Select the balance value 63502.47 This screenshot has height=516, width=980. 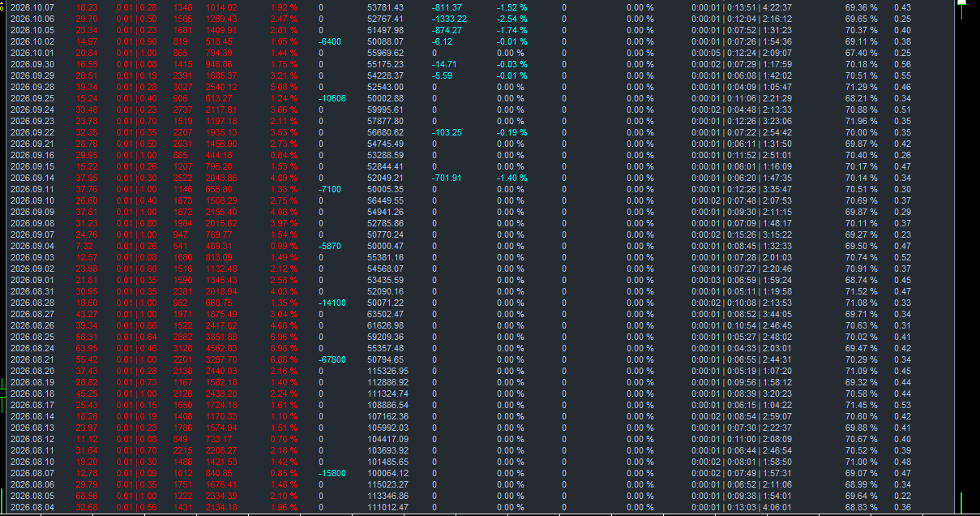click(385, 314)
